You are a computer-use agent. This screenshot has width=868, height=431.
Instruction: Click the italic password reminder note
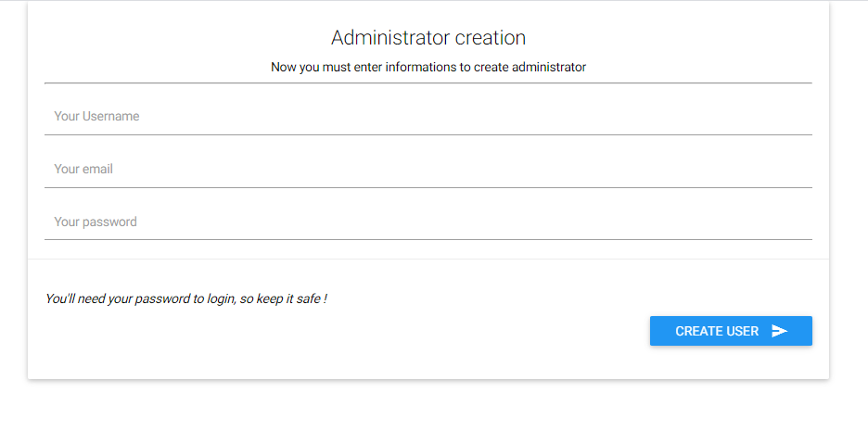[x=186, y=298]
